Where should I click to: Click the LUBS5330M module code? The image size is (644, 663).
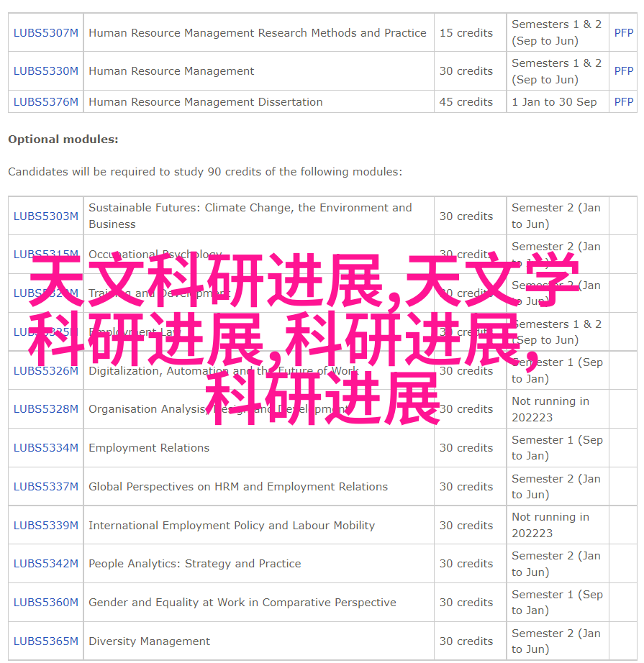tap(45, 71)
